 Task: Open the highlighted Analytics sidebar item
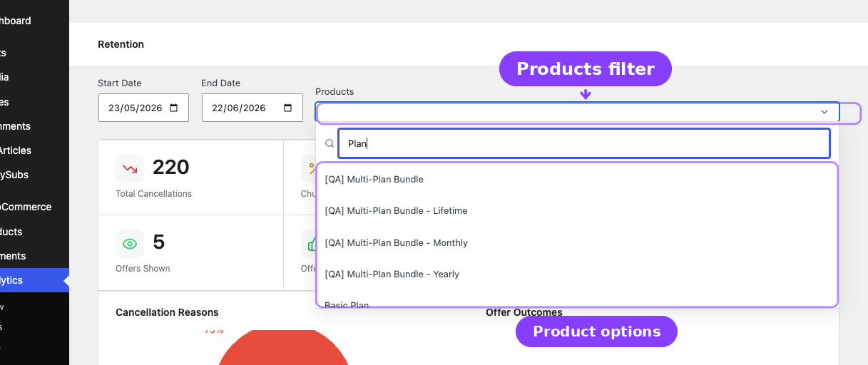34,280
